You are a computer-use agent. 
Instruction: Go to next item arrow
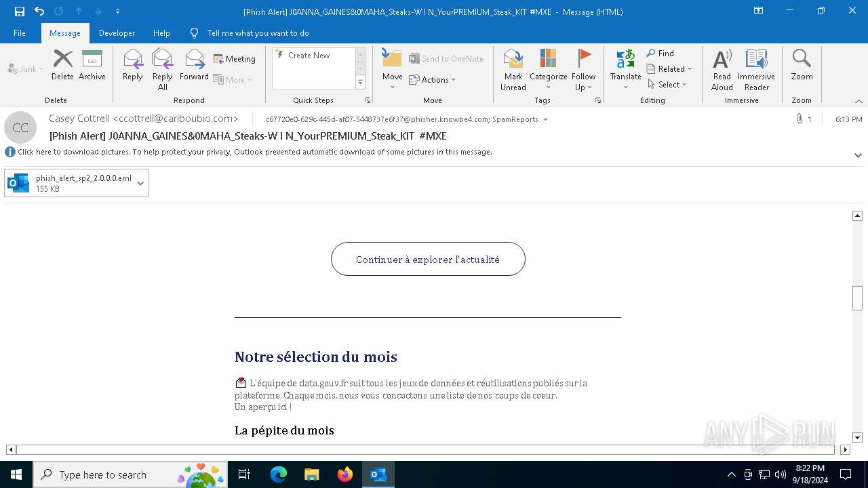[x=98, y=12]
